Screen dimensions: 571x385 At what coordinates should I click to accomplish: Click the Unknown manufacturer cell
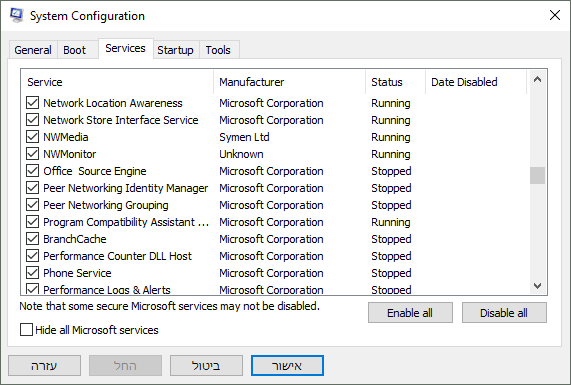tap(241, 154)
